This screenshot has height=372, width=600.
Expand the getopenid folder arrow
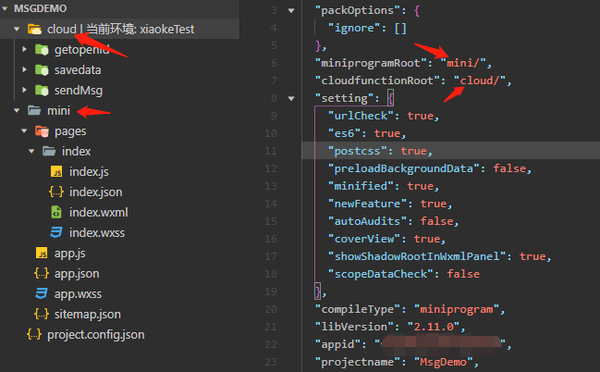click(24, 49)
